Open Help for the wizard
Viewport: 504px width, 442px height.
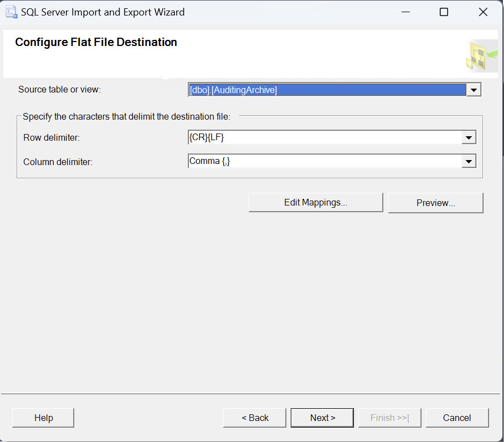43,418
